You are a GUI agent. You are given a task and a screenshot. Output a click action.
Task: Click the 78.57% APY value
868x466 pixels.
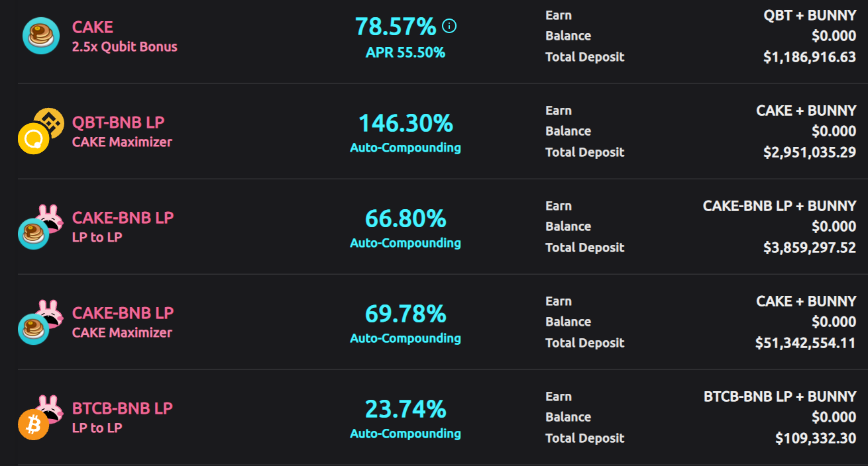click(396, 26)
